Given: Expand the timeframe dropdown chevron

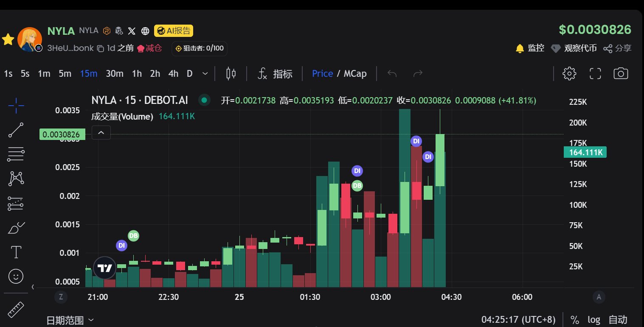Looking at the screenshot, I should tap(205, 73).
